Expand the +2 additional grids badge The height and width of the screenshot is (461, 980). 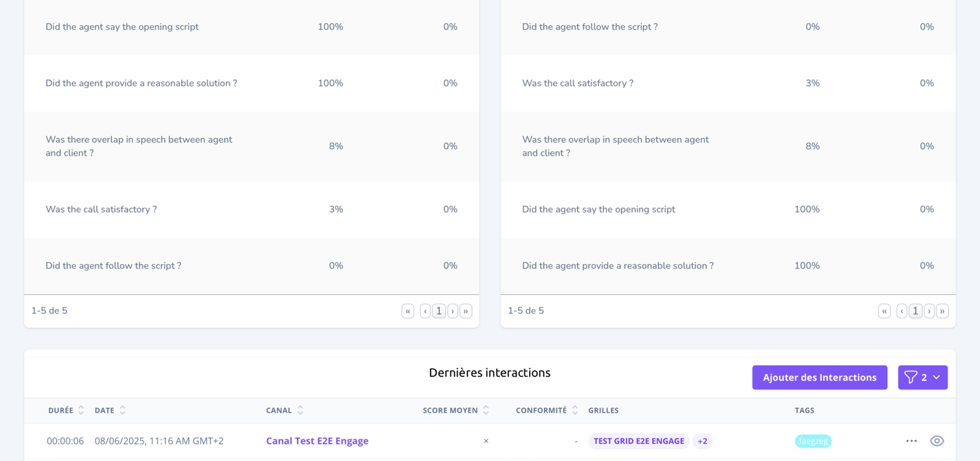[702, 441]
